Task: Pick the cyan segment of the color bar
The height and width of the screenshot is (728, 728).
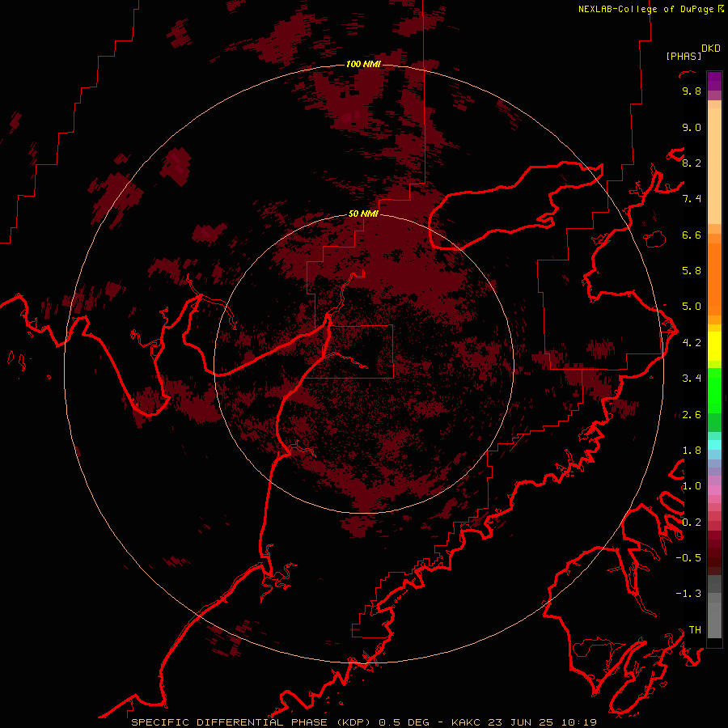Action: (714, 445)
